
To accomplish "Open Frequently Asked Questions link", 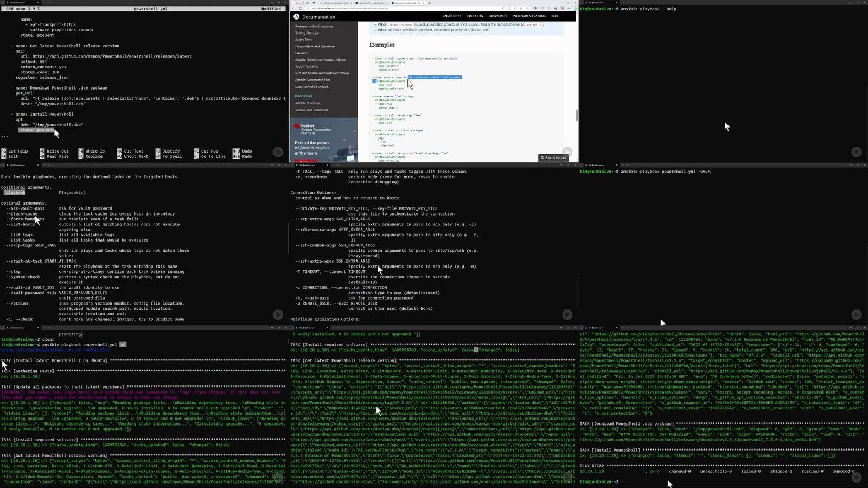I will (x=315, y=46).
